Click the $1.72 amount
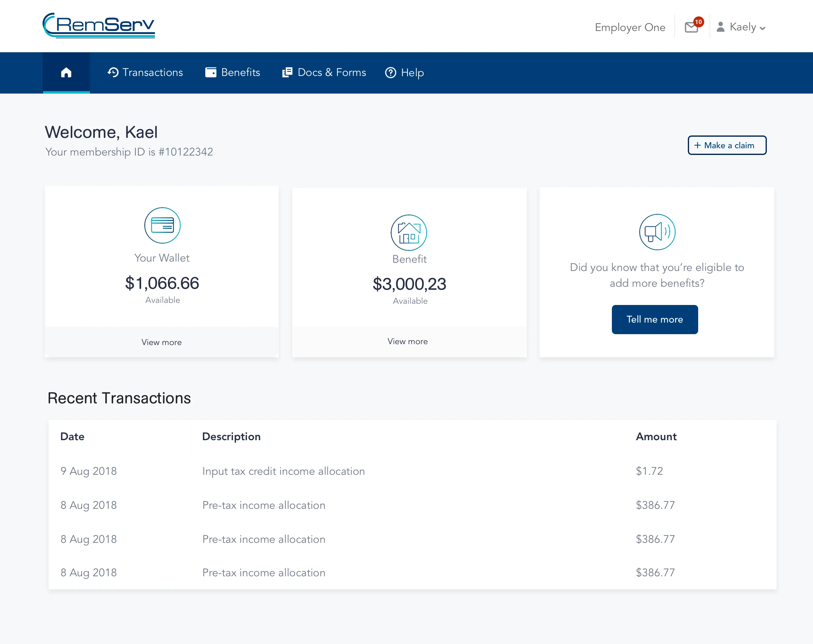The height and width of the screenshot is (644, 813). pos(649,471)
